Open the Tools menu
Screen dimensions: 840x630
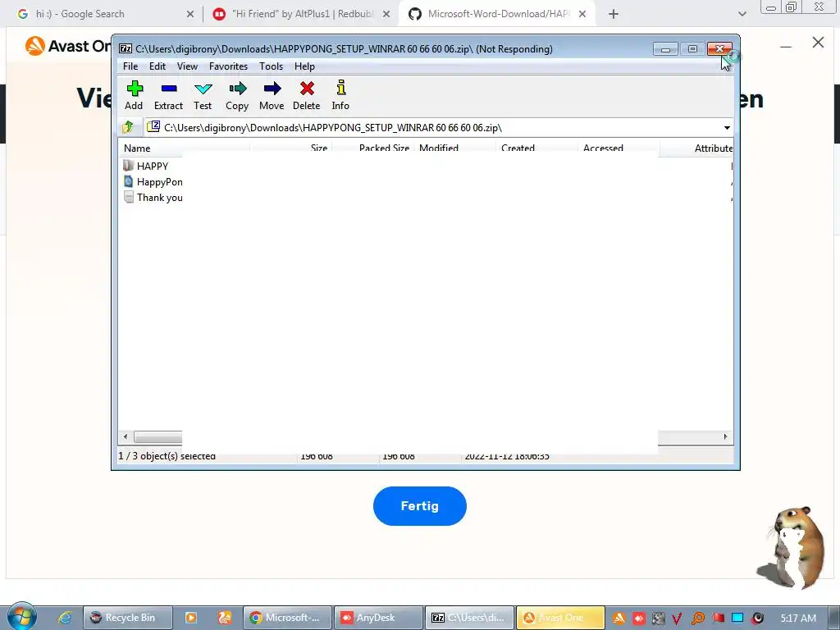pyautogui.click(x=271, y=66)
